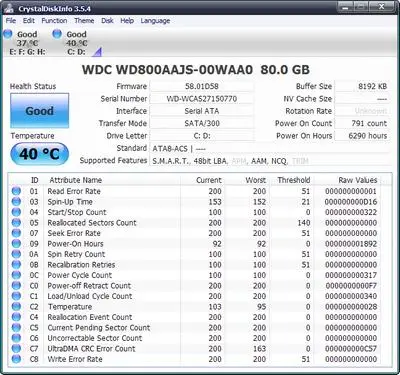Open the Function menu

point(54,21)
